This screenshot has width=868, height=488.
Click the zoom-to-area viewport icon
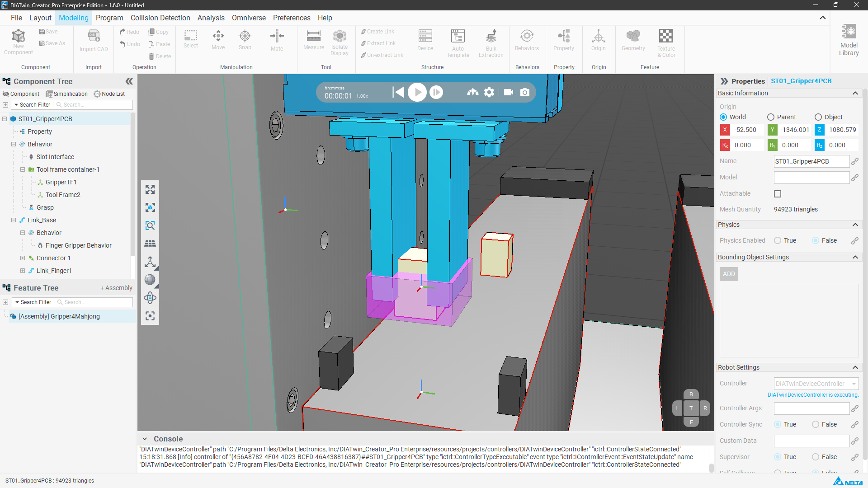click(150, 225)
